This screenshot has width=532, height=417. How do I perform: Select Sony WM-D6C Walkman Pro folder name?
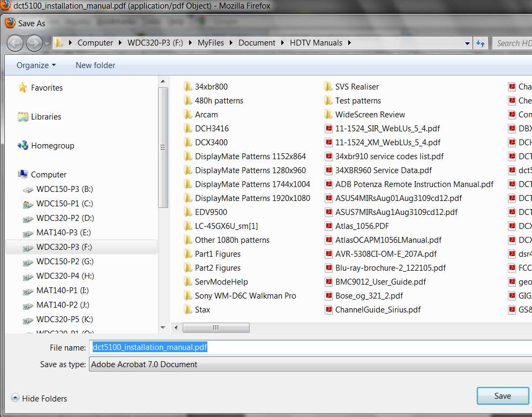click(x=245, y=295)
